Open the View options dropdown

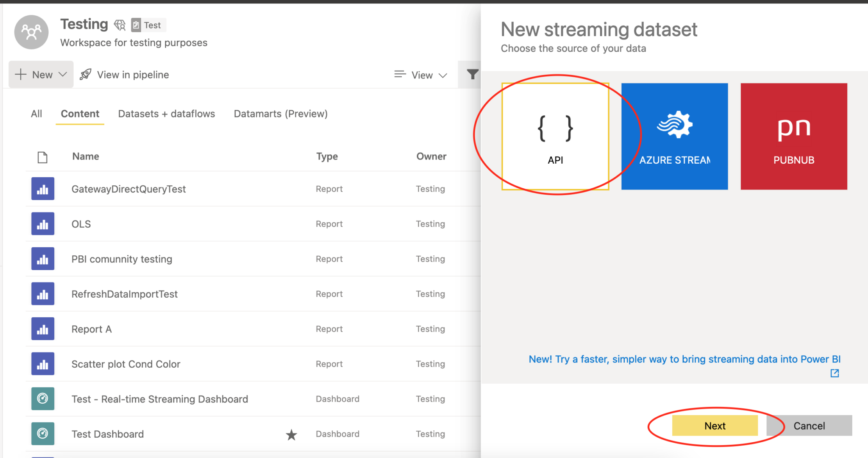tap(420, 75)
